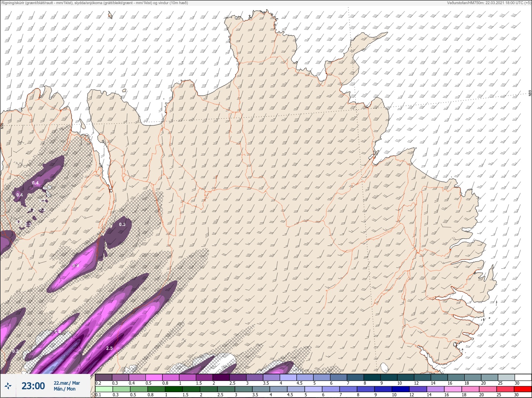Pick the bright red swatch ending the lower legend row
Image resolution: width=532 pixels, height=398 pixels.
click(x=522, y=390)
